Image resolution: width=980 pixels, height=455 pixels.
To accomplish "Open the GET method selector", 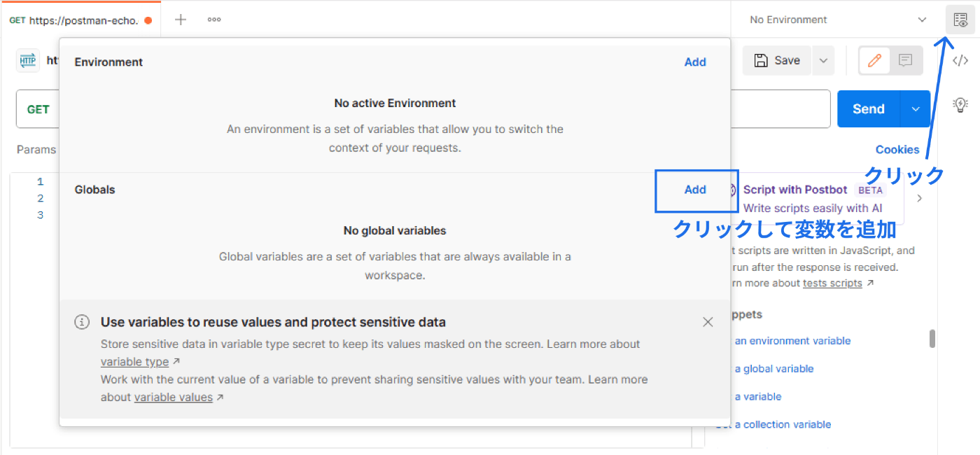I will pos(38,109).
